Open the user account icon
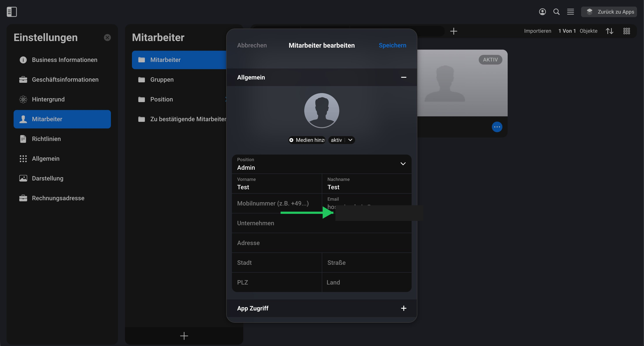Viewport: 644px width, 346px height. [542, 12]
